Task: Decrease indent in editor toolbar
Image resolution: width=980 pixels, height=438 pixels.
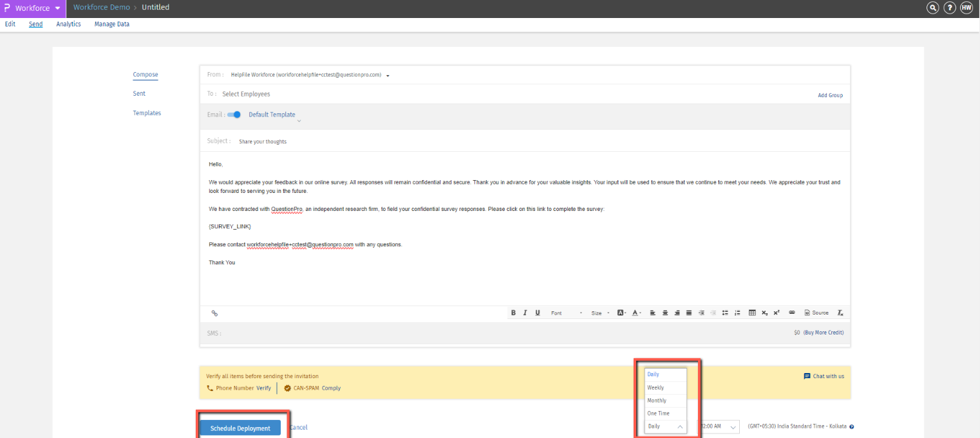Action: click(x=713, y=313)
